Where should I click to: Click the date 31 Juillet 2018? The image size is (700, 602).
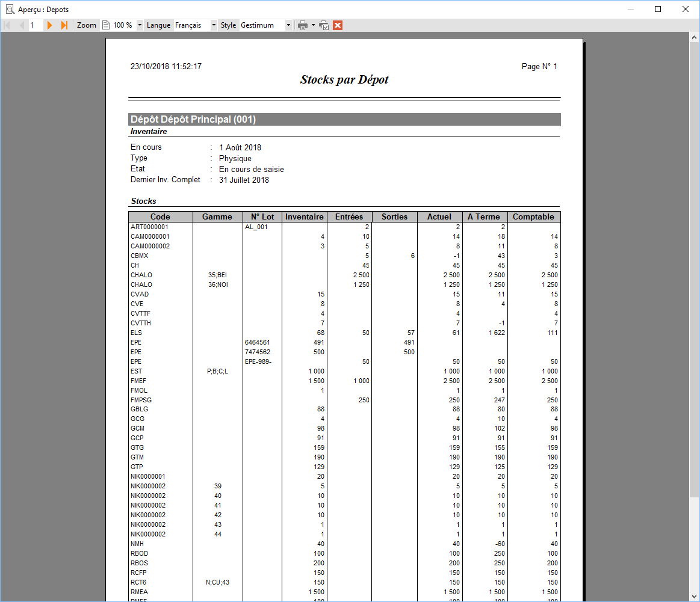[x=244, y=180]
